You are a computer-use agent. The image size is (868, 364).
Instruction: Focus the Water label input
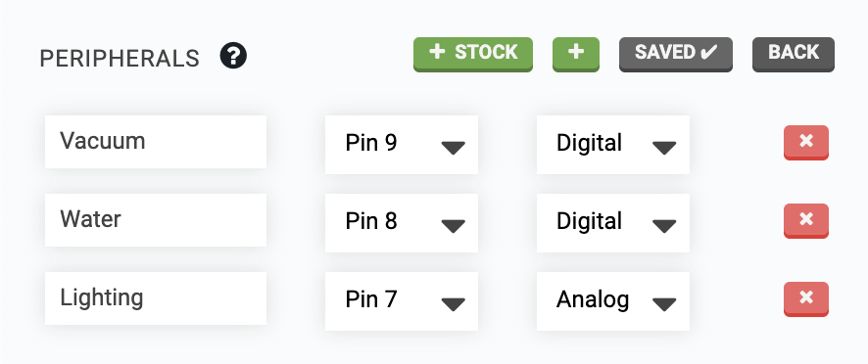156,219
